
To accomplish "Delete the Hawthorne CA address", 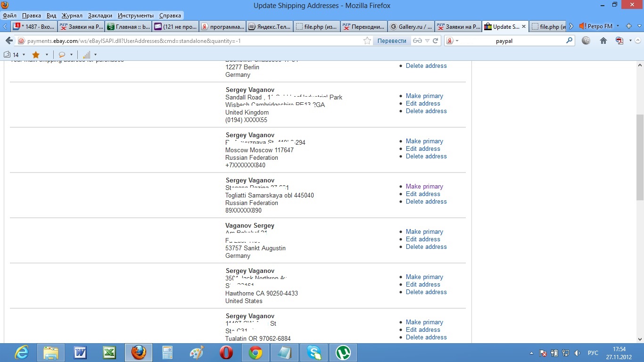I will point(426,292).
